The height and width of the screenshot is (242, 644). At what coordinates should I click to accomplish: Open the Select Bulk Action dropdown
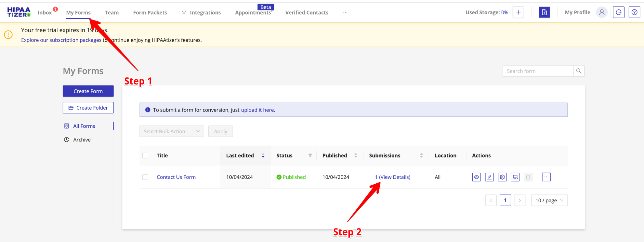(171, 131)
